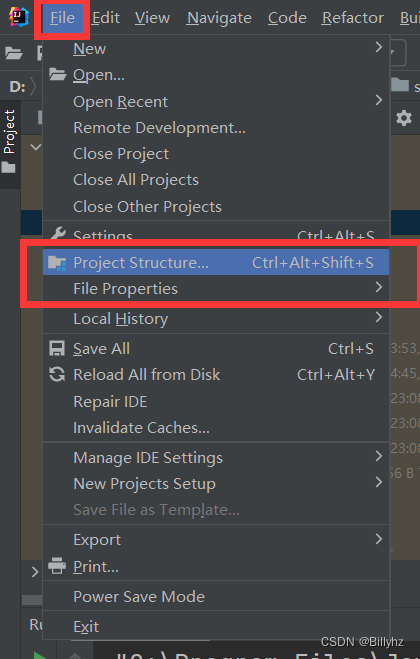The width and height of the screenshot is (420, 659).
Task: Click the printer icon beside Print...
Action: tap(57, 566)
